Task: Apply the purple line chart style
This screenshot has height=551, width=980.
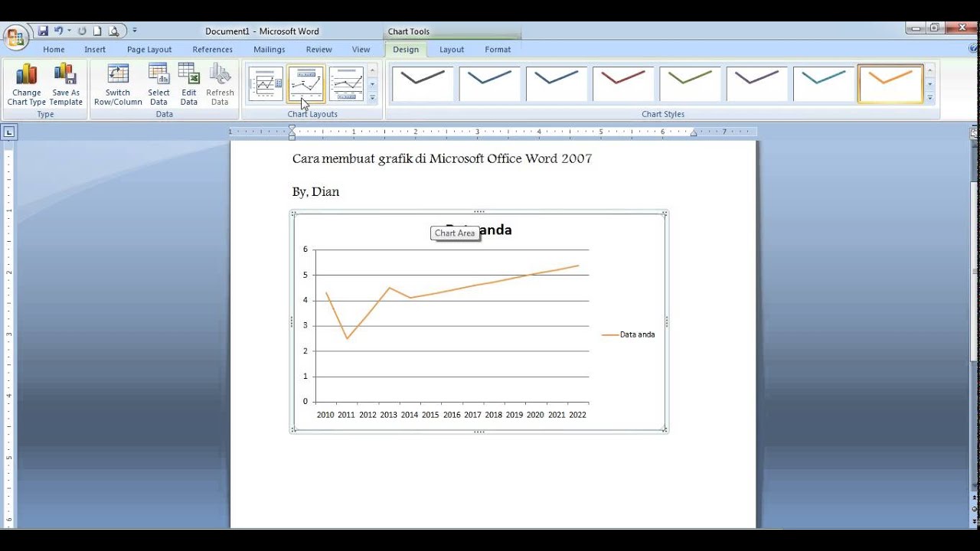Action: (756, 84)
